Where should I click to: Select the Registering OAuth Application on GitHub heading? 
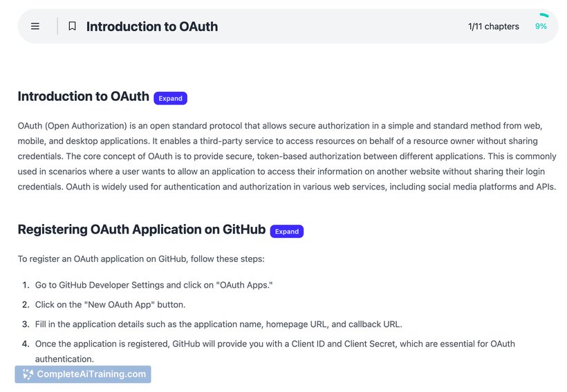142,230
